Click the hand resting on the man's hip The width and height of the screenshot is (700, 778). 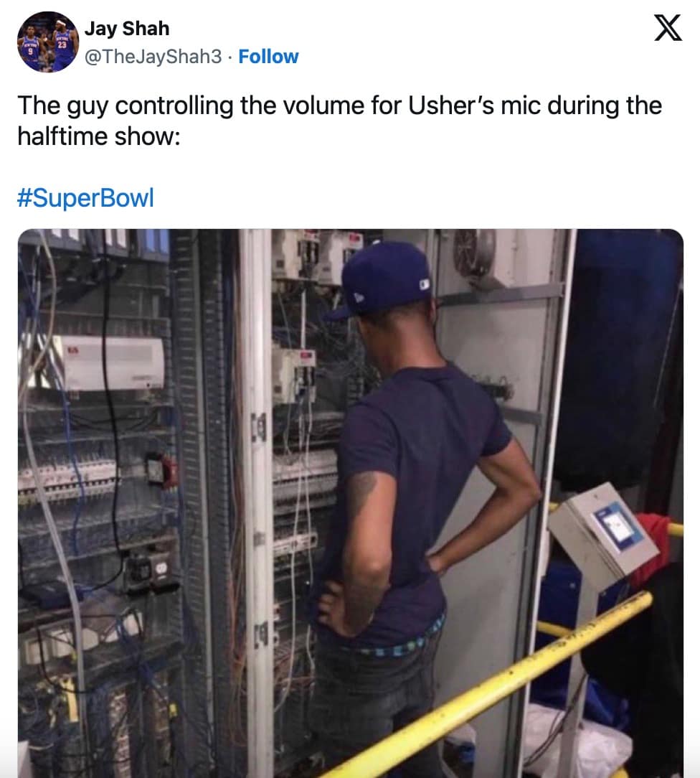pos(335,608)
